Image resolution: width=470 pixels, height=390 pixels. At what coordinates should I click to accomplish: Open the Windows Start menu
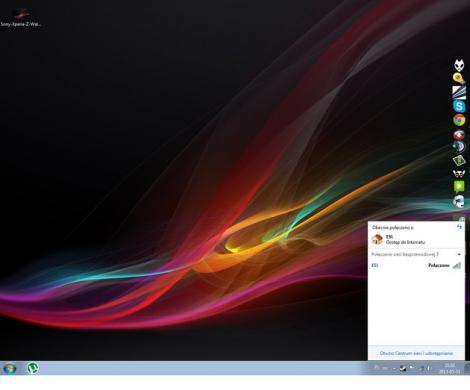click(9, 368)
